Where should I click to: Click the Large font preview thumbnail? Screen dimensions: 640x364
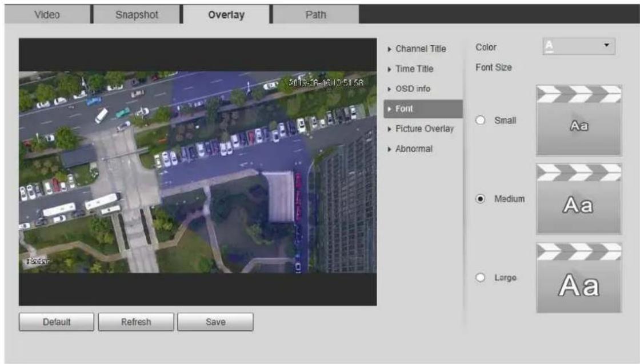[x=579, y=278]
